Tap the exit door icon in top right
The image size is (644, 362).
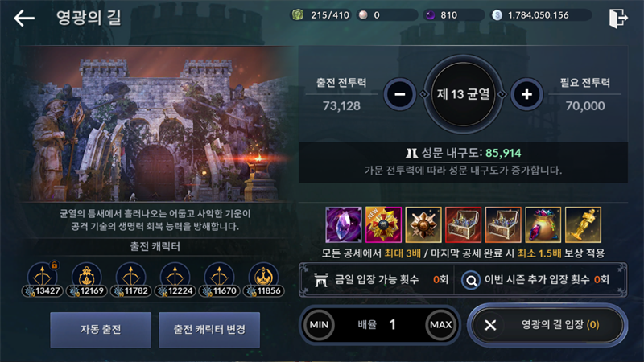point(617,18)
